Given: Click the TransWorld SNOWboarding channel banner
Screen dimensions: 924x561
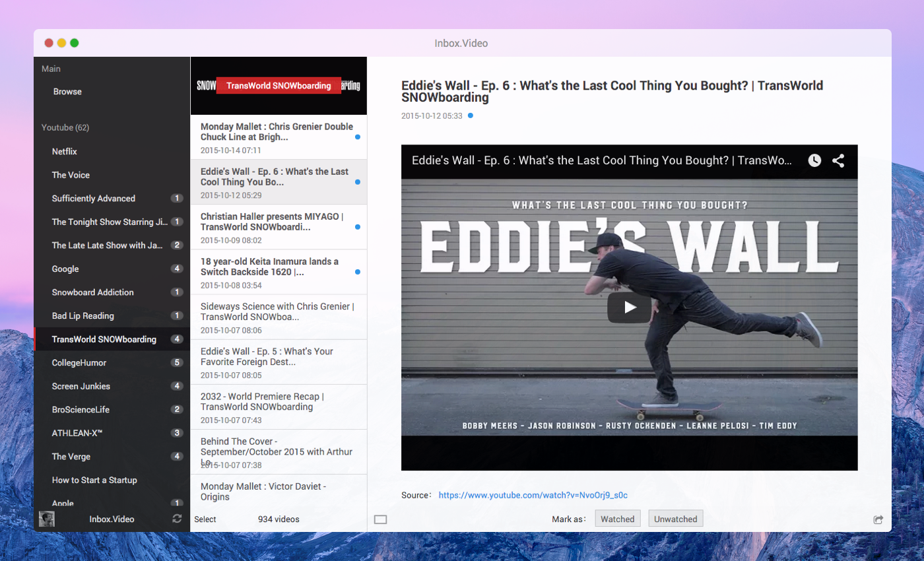Looking at the screenshot, I should point(279,86).
